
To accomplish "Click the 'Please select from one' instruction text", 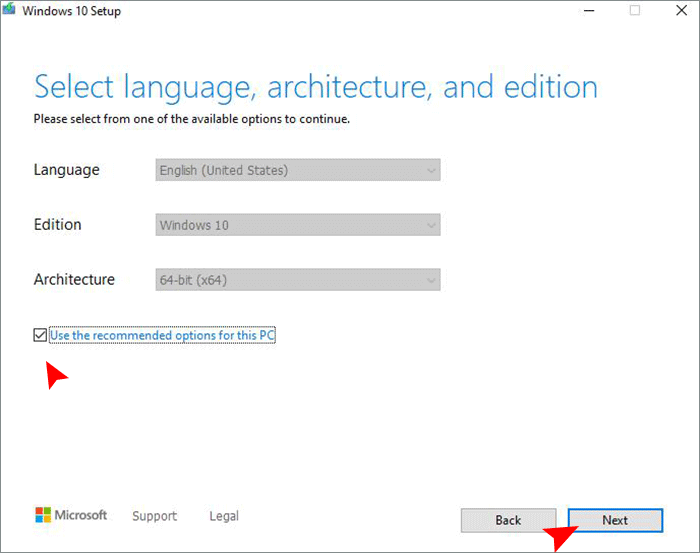I will pos(192,119).
